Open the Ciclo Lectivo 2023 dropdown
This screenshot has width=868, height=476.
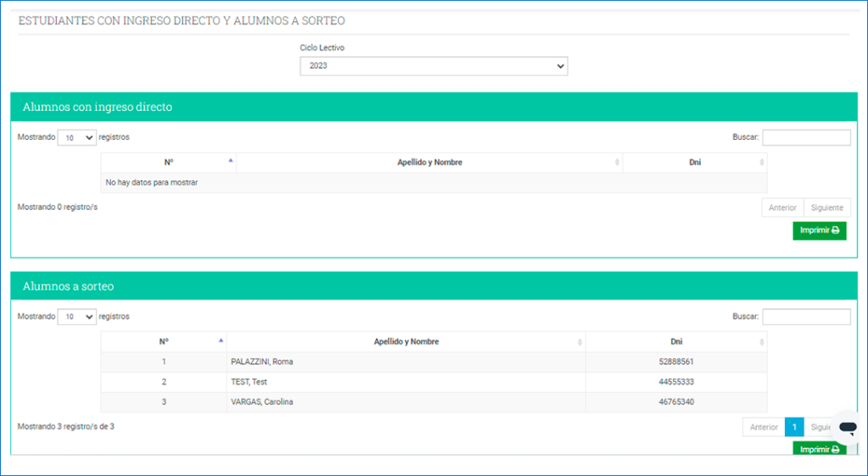pos(433,66)
